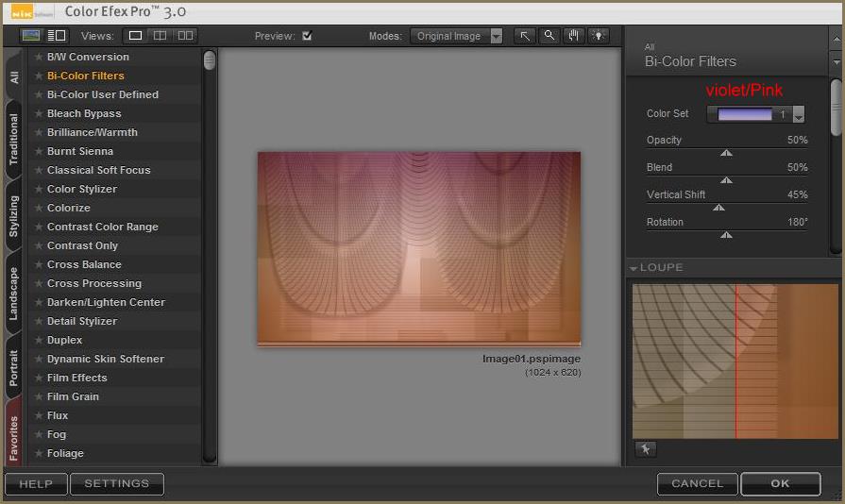The width and height of the screenshot is (845, 504).
Task: Switch to split preview view
Action: pos(161,36)
